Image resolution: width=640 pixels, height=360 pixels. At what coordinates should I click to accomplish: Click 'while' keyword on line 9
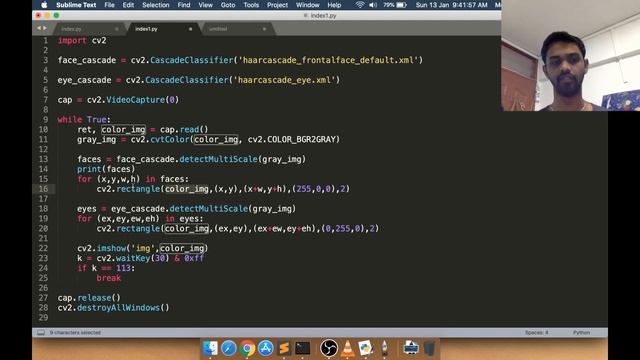click(x=70, y=120)
